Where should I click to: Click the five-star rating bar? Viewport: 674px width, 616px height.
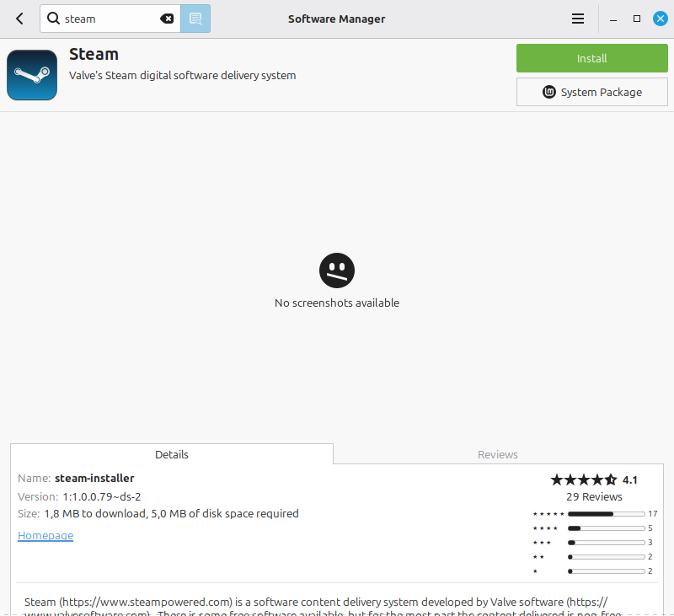tap(606, 514)
